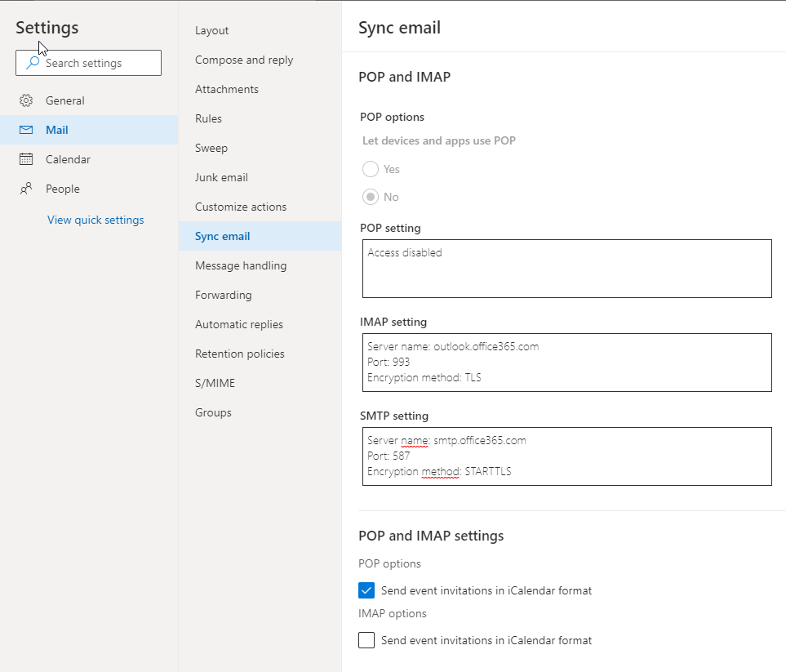The width and height of the screenshot is (786, 672).
Task: Click 'Encryption method: TLS' text
Action: (424, 377)
